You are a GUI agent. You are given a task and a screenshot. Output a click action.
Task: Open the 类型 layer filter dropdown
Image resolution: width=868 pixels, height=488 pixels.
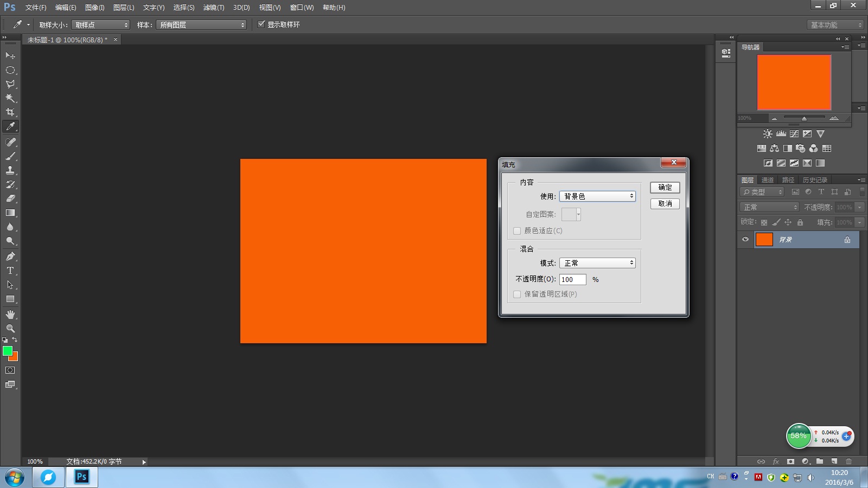click(x=762, y=192)
